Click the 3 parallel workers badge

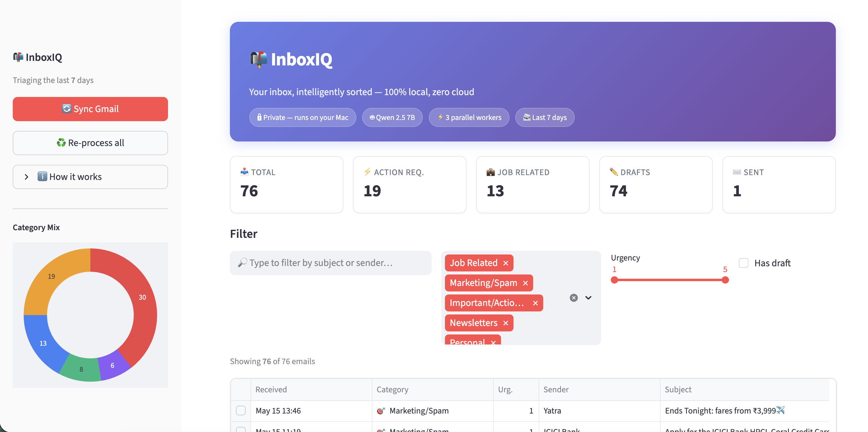[x=469, y=117]
